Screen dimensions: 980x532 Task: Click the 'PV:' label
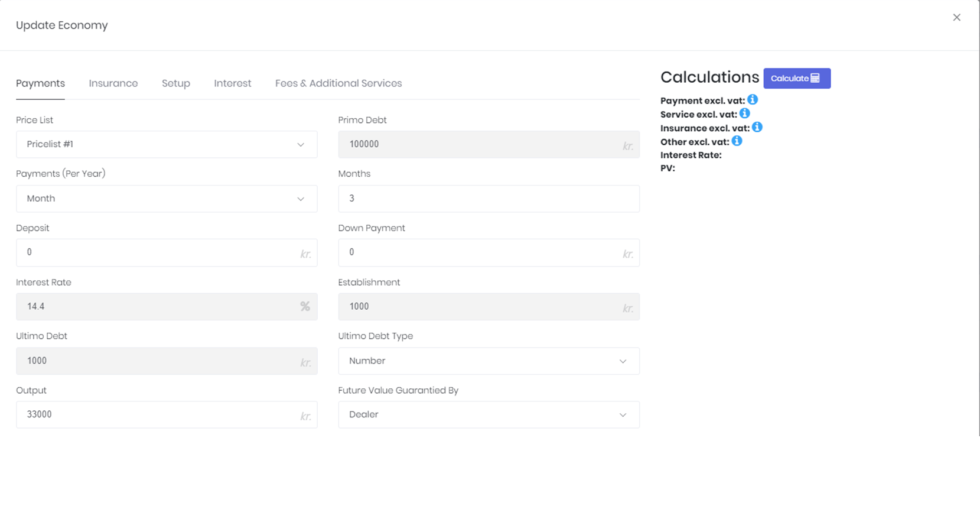point(668,168)
